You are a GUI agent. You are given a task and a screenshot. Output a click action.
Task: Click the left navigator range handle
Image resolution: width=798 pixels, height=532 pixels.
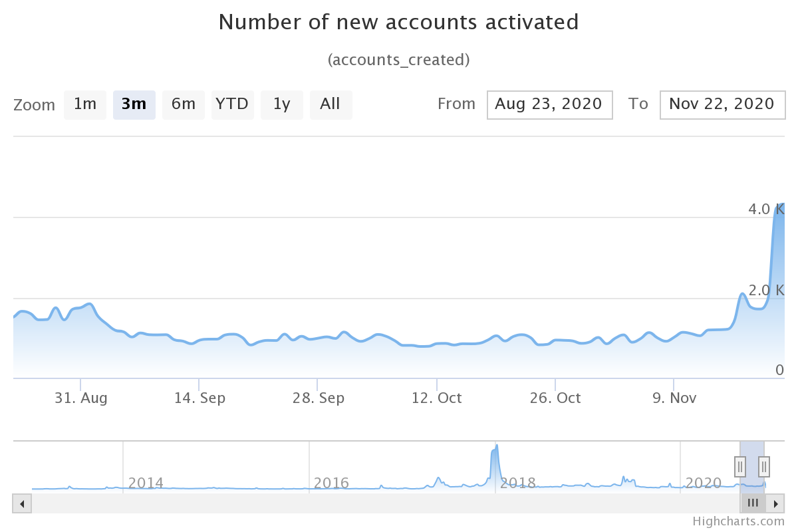(x=739, y=466)
